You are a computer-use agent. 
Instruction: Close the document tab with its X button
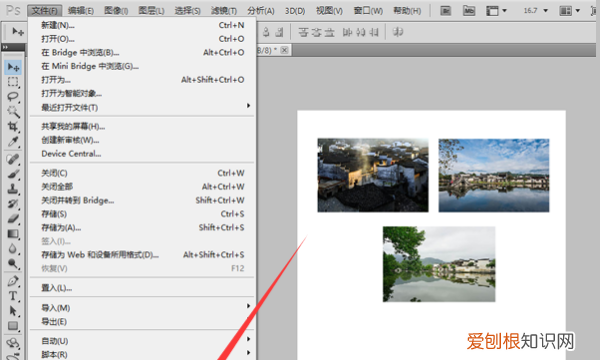tap(284, 50)
